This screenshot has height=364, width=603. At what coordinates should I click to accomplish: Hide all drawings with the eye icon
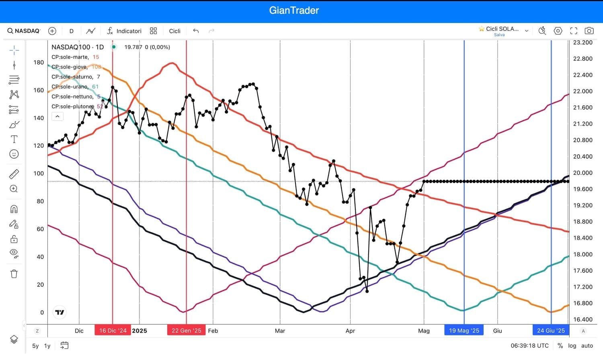click(x=14, y=254)
